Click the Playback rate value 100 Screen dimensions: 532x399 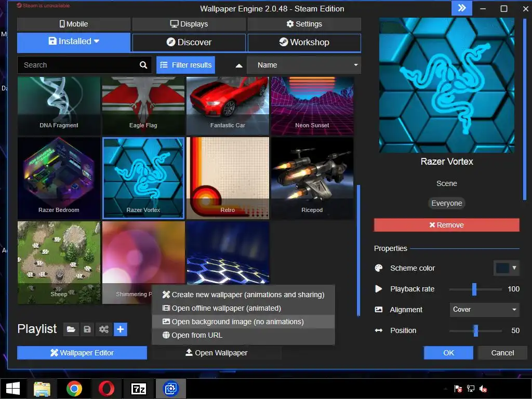click(513, 289)
